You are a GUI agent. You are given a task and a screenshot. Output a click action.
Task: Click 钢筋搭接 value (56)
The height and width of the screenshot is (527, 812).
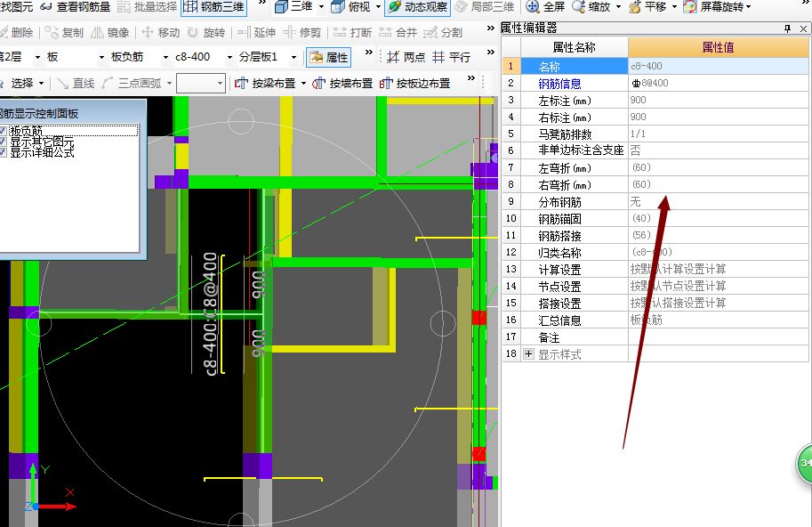click(x=719, y=235)
